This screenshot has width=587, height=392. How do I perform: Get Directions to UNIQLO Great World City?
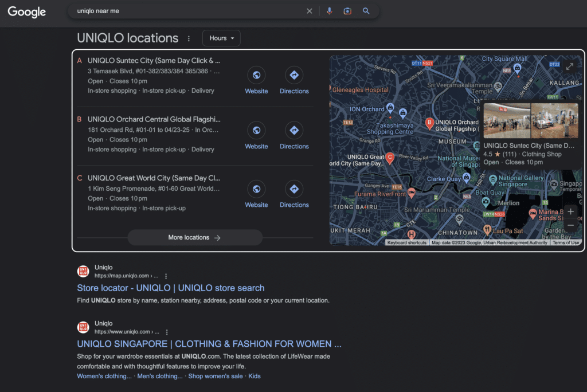click(294, 189)
